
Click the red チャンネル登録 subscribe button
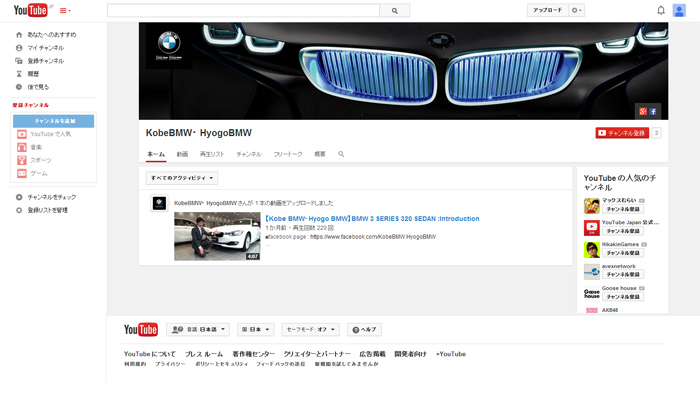(x=622, y=133)
